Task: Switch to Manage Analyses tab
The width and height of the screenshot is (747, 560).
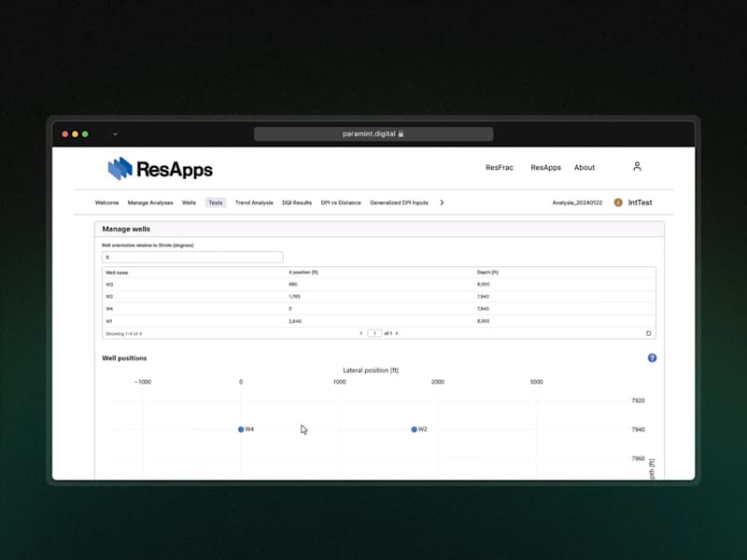Action: 150,203
